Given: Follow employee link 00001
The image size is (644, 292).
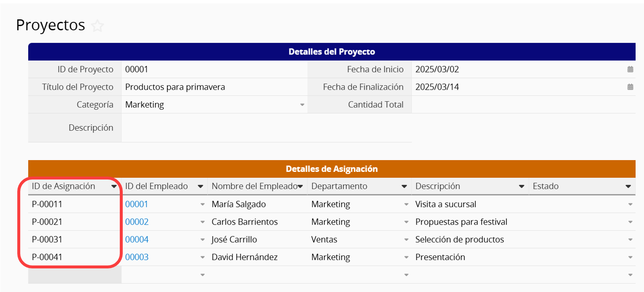Looking at the screenshot, I should pos(137,204).
